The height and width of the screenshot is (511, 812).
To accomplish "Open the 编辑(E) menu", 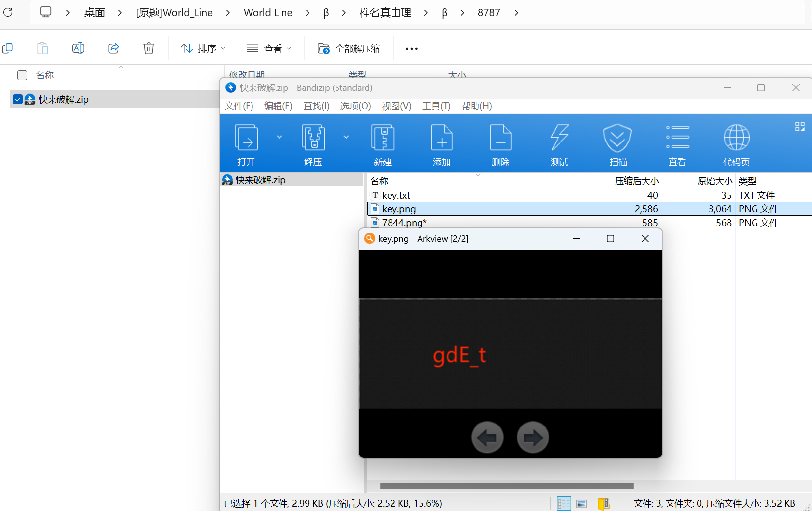I will click(x=279, y=106).
